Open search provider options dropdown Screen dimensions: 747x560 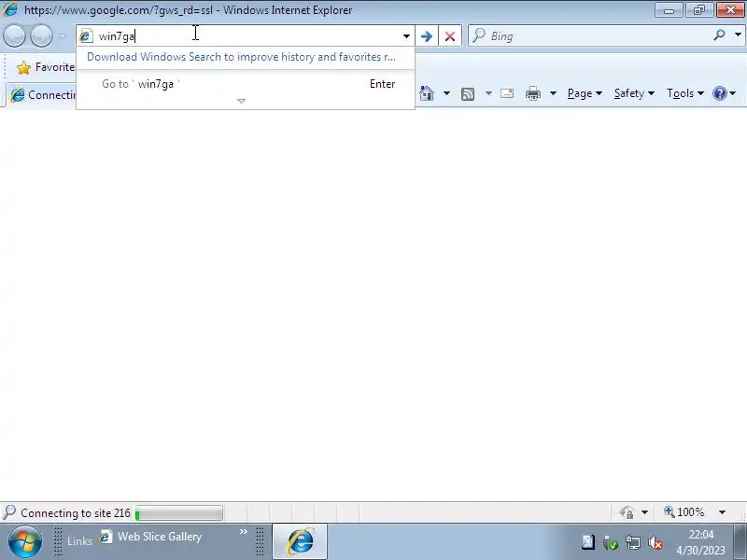[x=738, y=35]
